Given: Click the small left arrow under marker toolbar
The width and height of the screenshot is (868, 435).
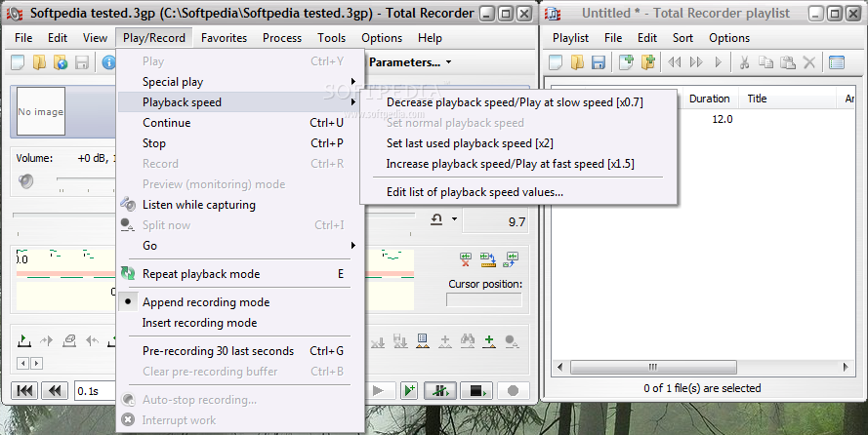Looking at the screenshot, I should (x=23, y=363).
